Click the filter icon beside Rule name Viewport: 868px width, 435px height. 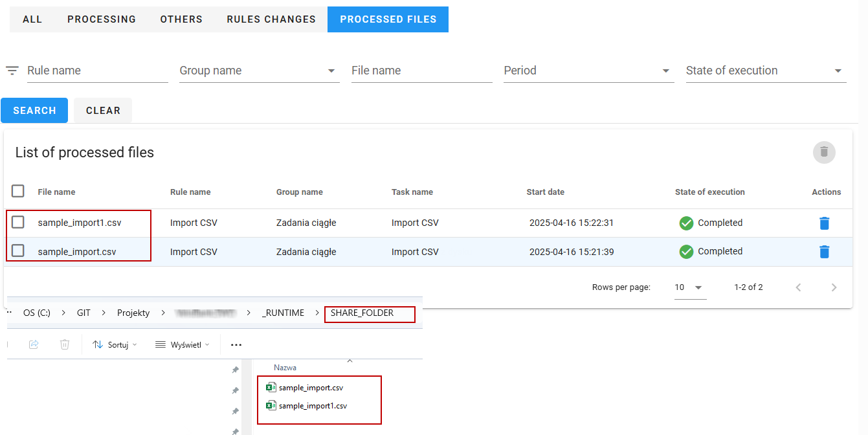[12, 71]
